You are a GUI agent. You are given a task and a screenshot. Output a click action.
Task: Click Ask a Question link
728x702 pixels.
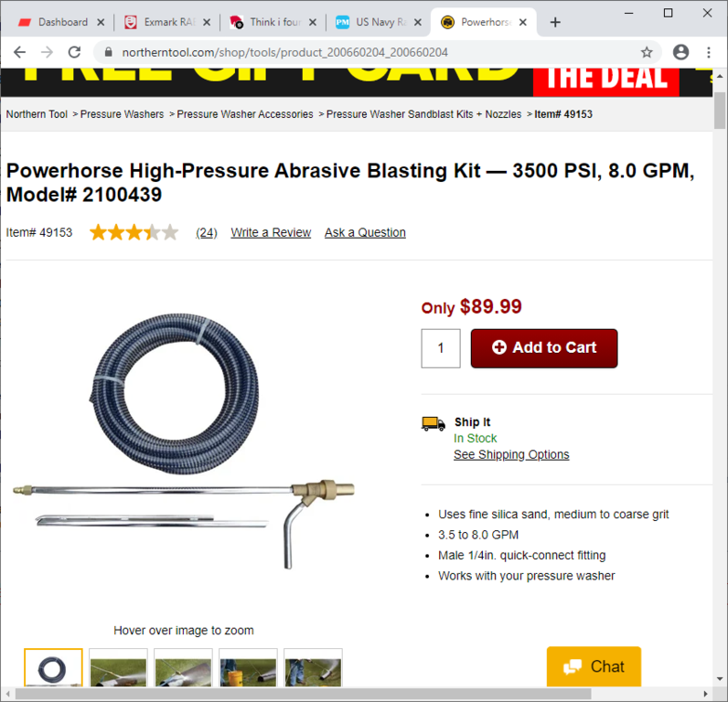(365, 232)
